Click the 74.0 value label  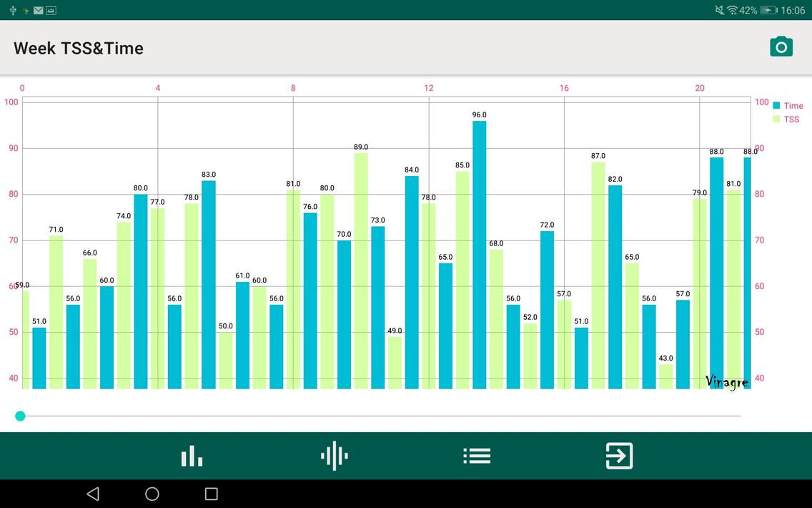coord(124,215)
